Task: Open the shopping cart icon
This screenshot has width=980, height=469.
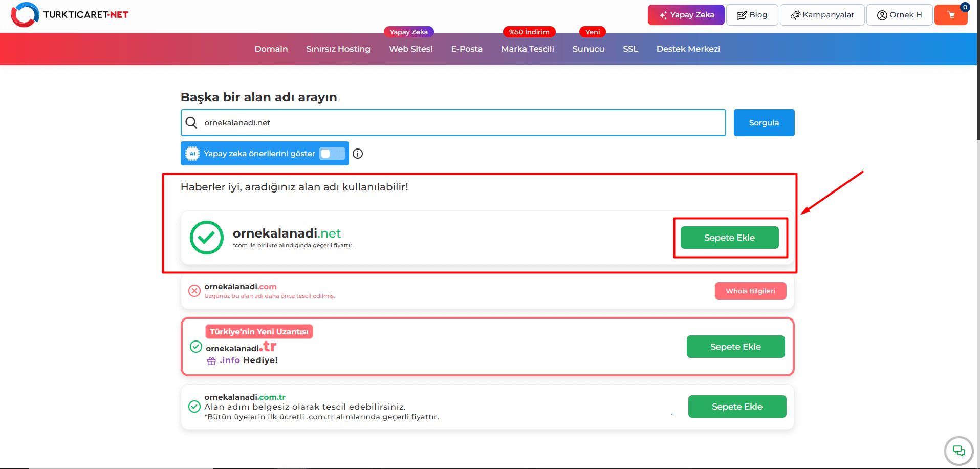Action: 950,15
